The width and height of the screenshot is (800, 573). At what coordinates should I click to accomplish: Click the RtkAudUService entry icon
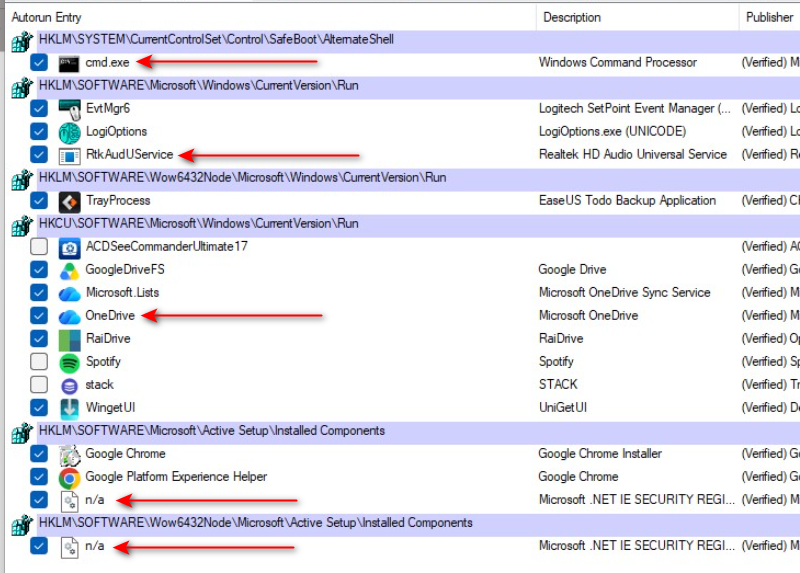pyautogui.click(x=69, y=156)
